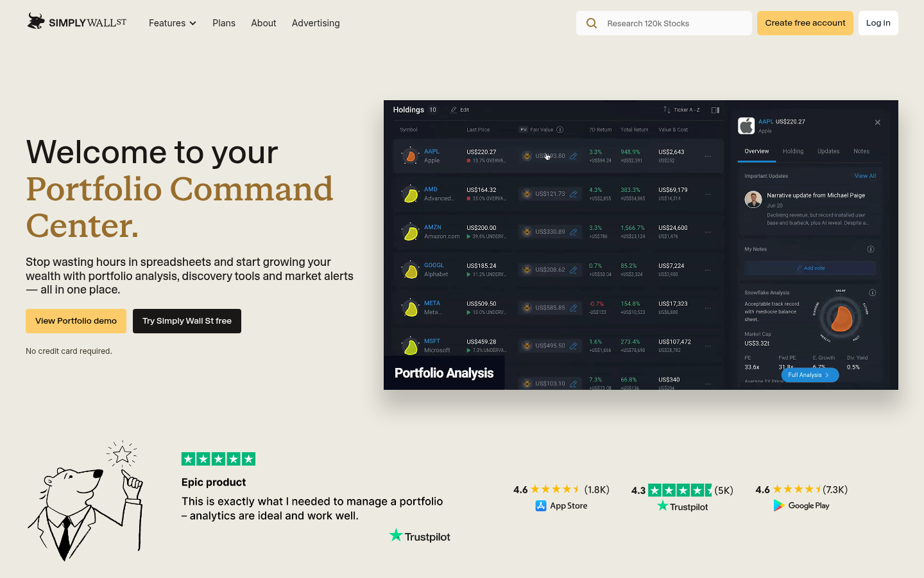Expand the Features dropdown menu

173,23
